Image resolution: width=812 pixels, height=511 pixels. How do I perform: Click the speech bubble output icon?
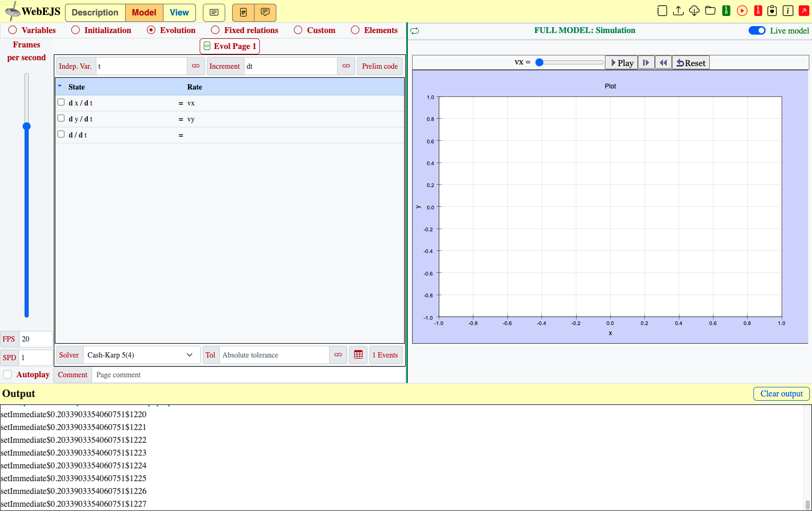tap(265, 12)
